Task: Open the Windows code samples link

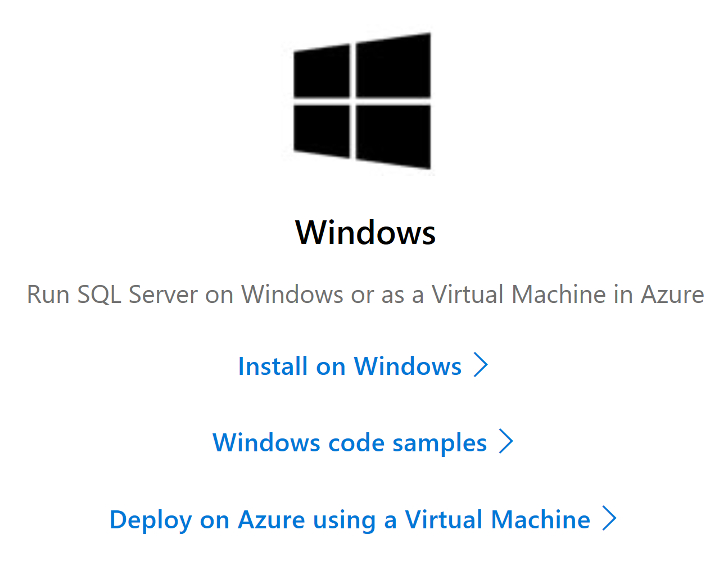Action: point(350,443)
